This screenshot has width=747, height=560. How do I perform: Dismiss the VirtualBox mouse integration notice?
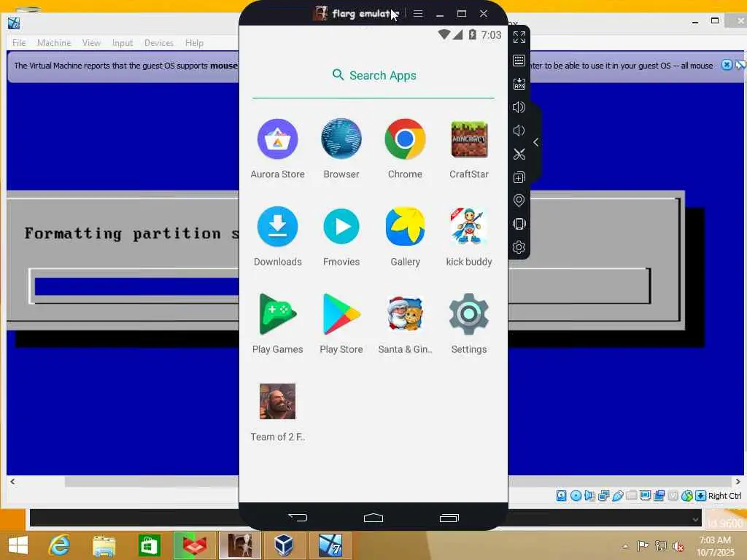pyautogui.click(x=727, y=65)
